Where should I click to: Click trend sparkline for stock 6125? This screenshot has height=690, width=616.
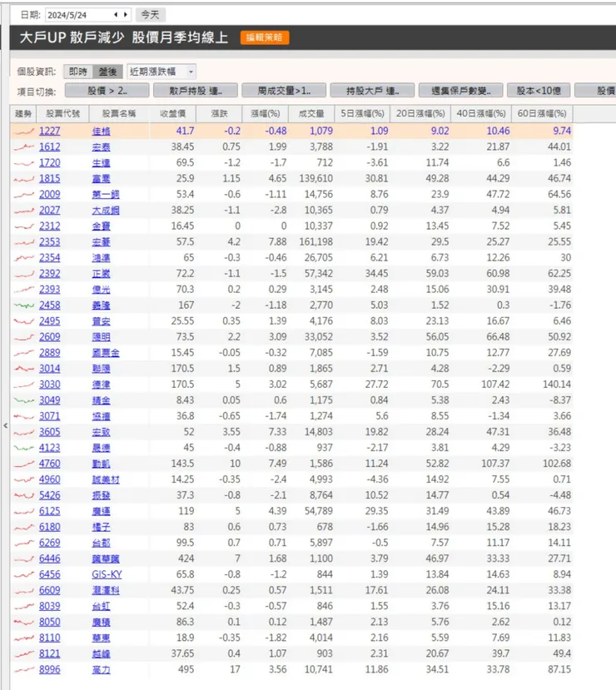pos(24,511)
